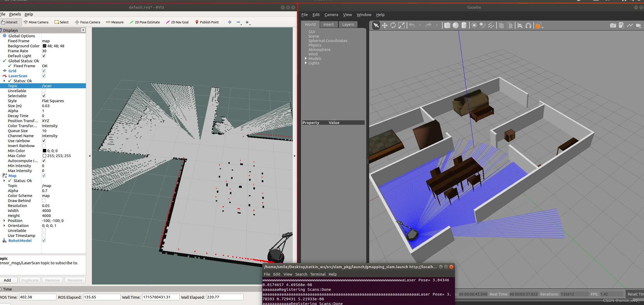644x305 pixels.
Task: Expand Map Position property
Action: click(x=4, y=221)
